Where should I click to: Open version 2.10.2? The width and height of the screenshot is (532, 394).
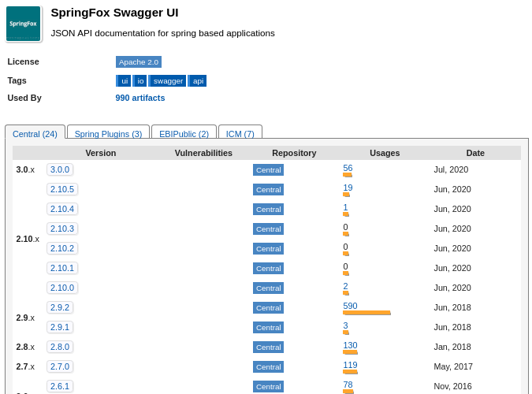tap(62, 248)
